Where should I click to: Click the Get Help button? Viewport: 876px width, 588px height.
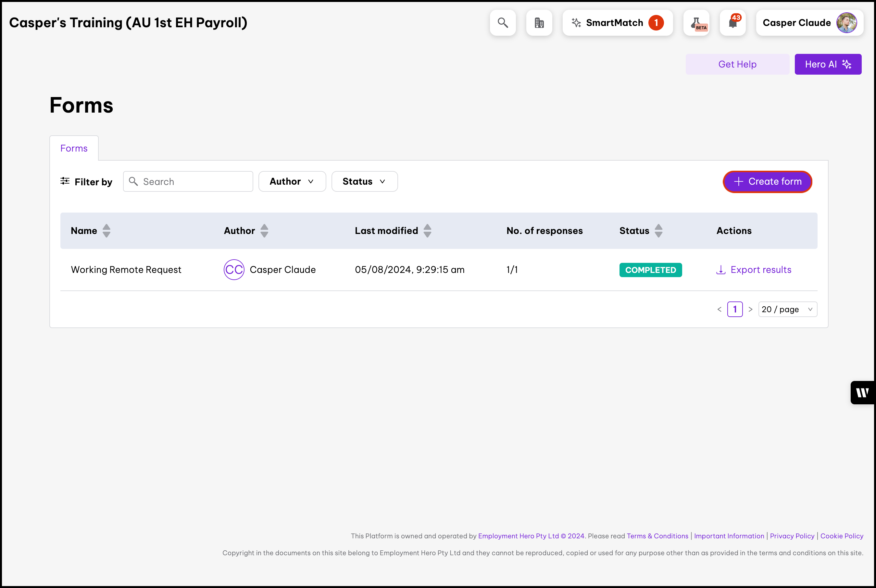tap(737, 64)
